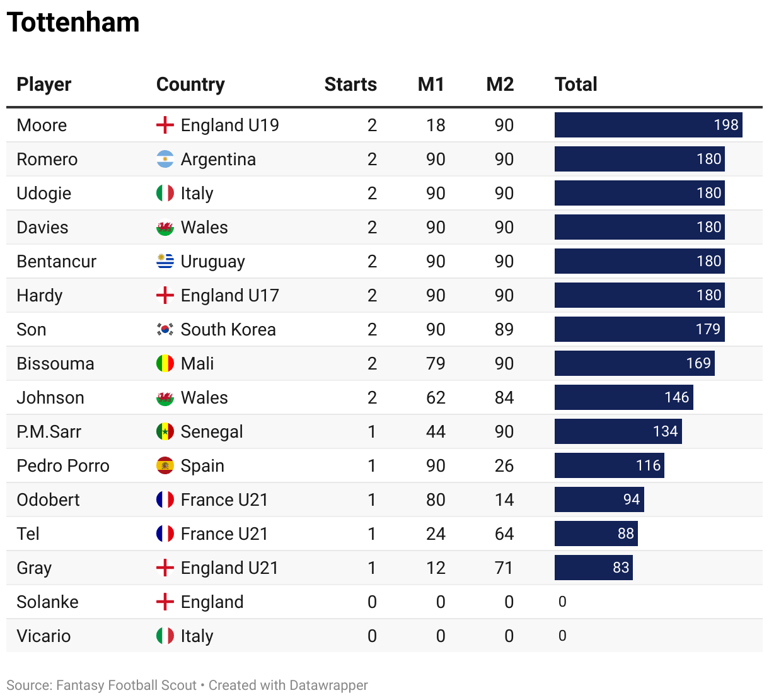The width and height of the screenshot is (769, 700).
Task: Open the Fantasy Football Scout source link
Action: coord(126,685)
